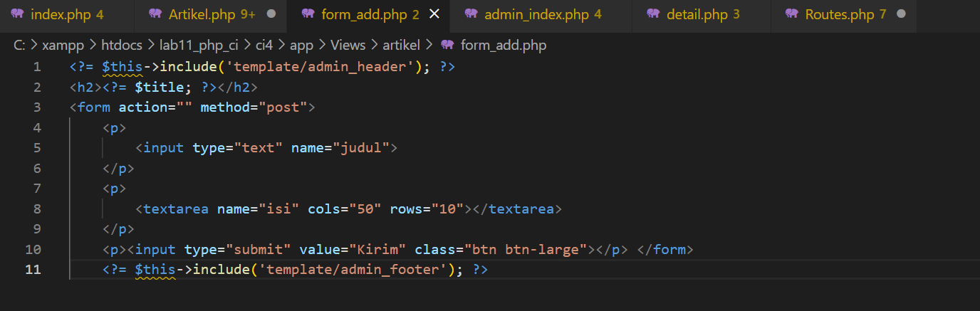
Task: Click the method="post" attribute value
Action: point(283,107)
